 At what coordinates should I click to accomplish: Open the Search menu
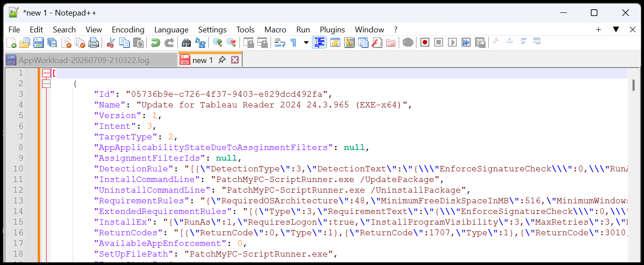tap(64, 30)
